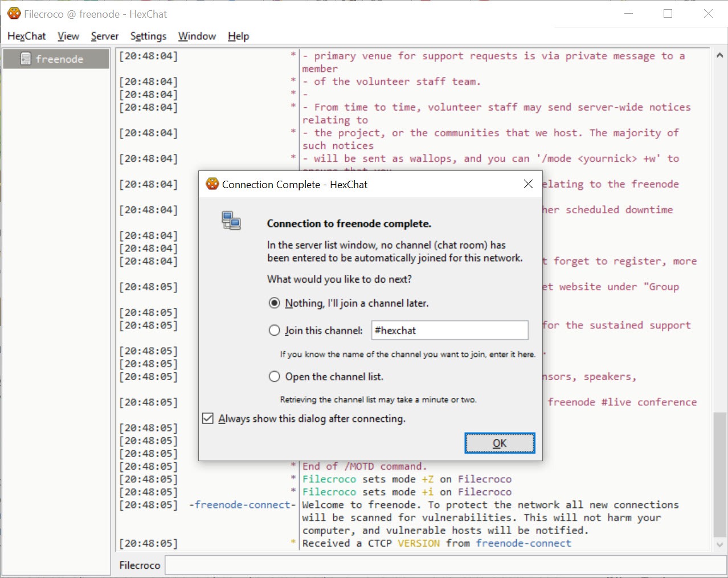Screen dimensions: 728x578
Task: Click the #hexchat channel name field
Action: (449, 331)
